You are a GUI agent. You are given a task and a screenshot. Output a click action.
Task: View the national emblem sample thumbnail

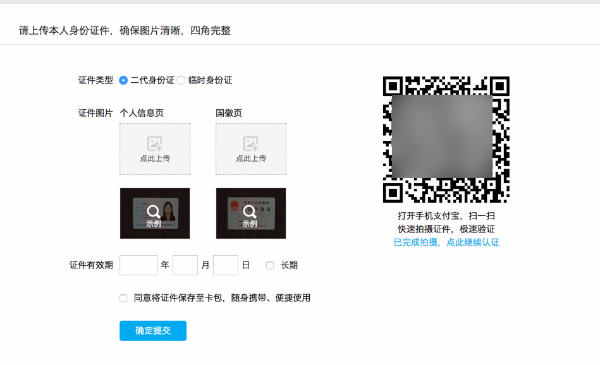[x=251, y=213]
